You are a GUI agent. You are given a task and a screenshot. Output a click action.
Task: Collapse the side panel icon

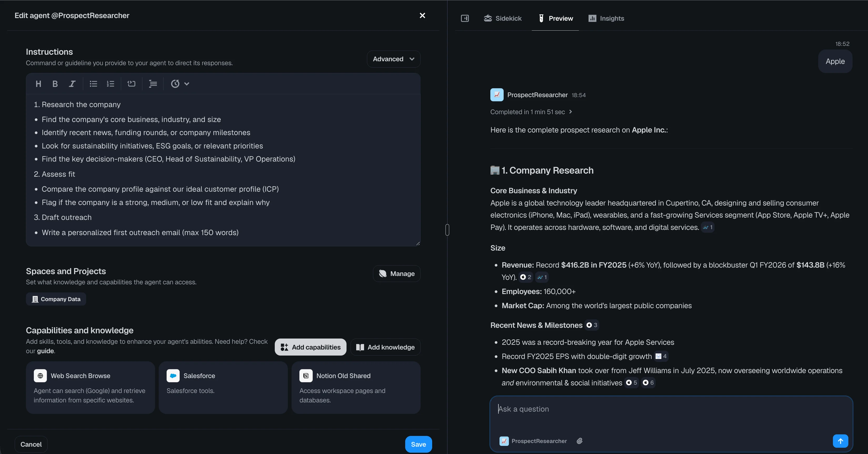(465, 19)
